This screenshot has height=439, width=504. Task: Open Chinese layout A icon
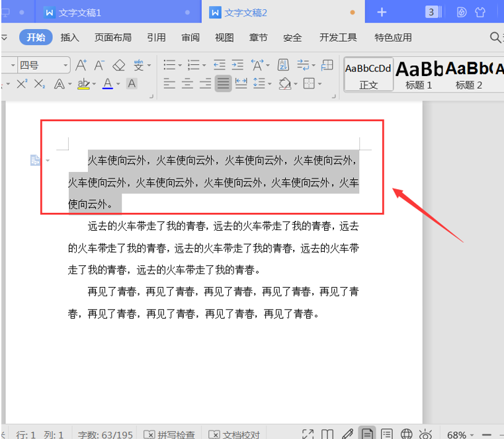pyautogui.click(x=257, y=65)
